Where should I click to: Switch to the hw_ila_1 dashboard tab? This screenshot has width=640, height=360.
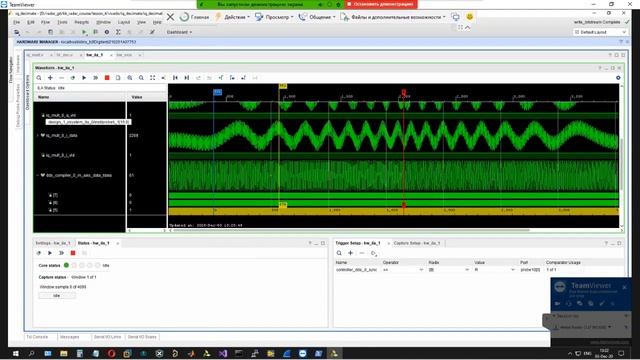95,55
